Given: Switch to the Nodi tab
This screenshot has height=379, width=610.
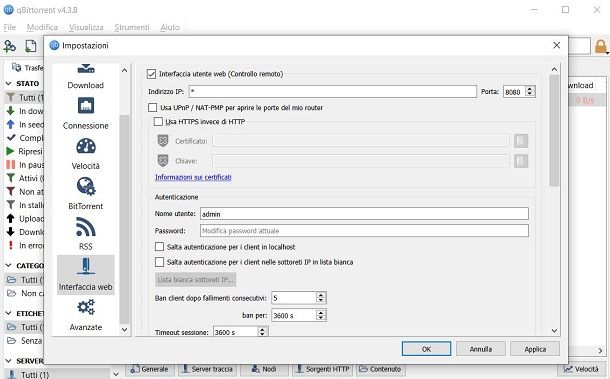Looking at the screenshot, I should pyautogui.click(x=265, y=369).
